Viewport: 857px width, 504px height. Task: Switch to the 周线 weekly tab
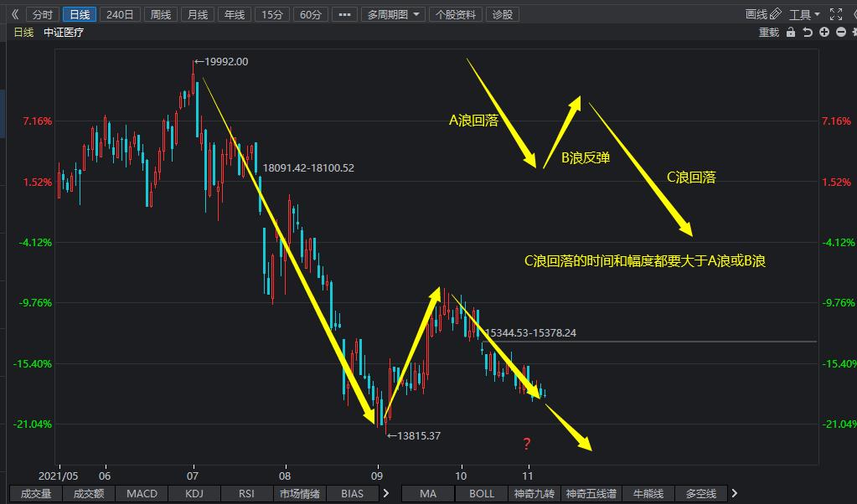point(160,13)
